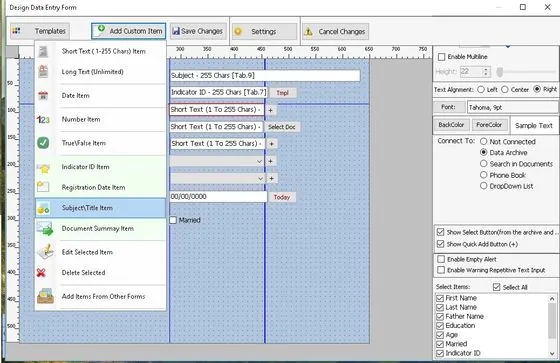Toggle Show Quick Add Button (+) checkbox
This screenshot has height=363, width=560.
441,244
